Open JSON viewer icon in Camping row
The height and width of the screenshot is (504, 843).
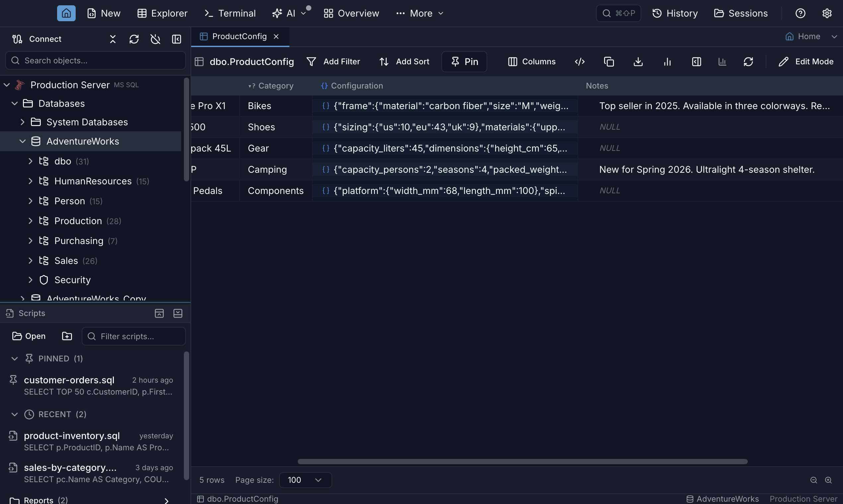tap(326, 169)
